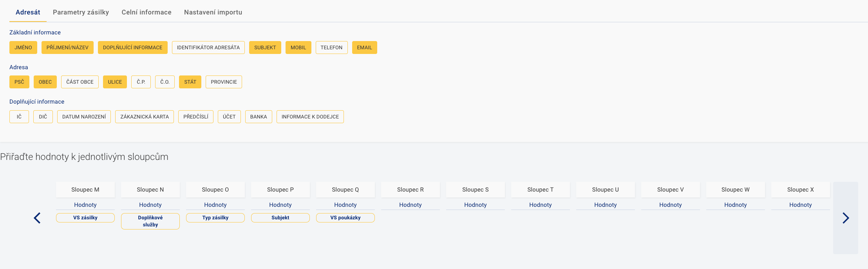This screenshot has width=868, height=269.
Task: Click the Sloupec M header
Action: pyautogui.click(x=85, y=190)
